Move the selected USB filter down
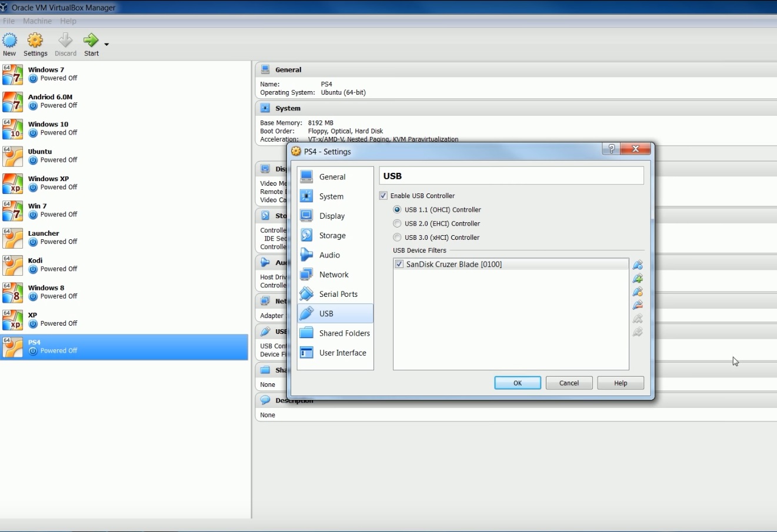Screen dimensions: 777x532 pyautogui.click(x=638, y=332)
